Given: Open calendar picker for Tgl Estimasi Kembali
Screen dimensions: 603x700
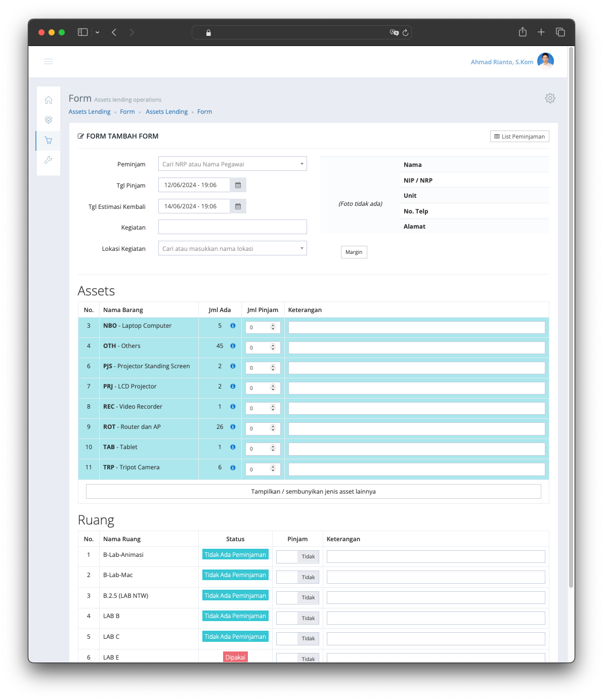Looking at the screenshot, I should (238, 206).
